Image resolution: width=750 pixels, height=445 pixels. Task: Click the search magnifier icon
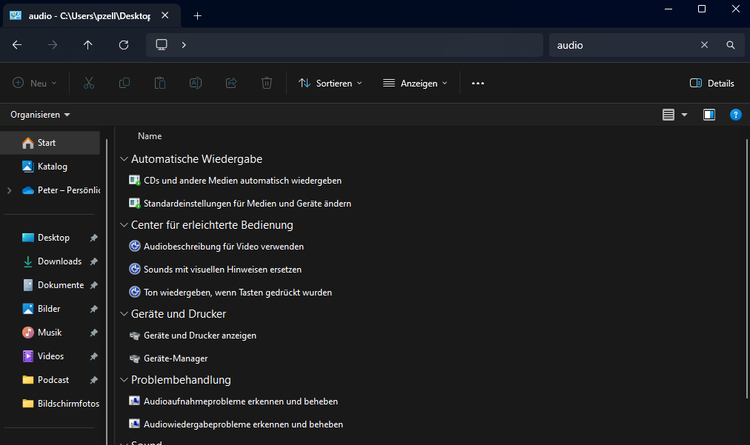pyautogui.click(x=731, y=45)
